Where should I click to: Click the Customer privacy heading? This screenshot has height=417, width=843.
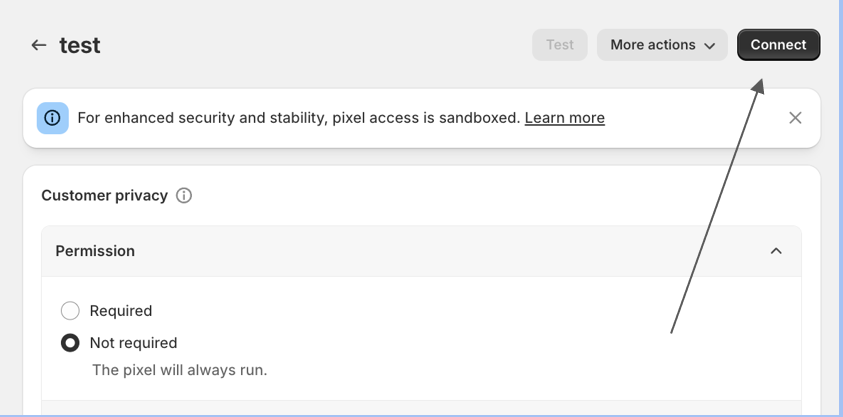tap(104, 196)
